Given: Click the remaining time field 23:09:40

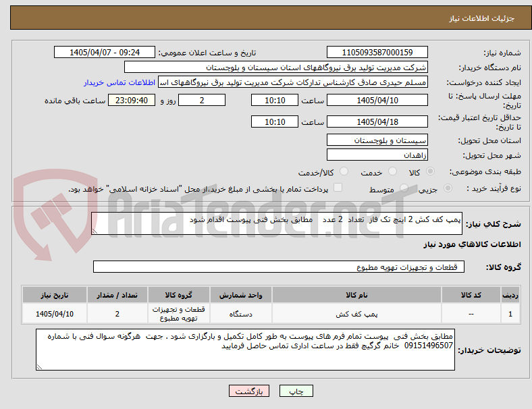Looking at the screenshot, I should (x=132, y=100).
